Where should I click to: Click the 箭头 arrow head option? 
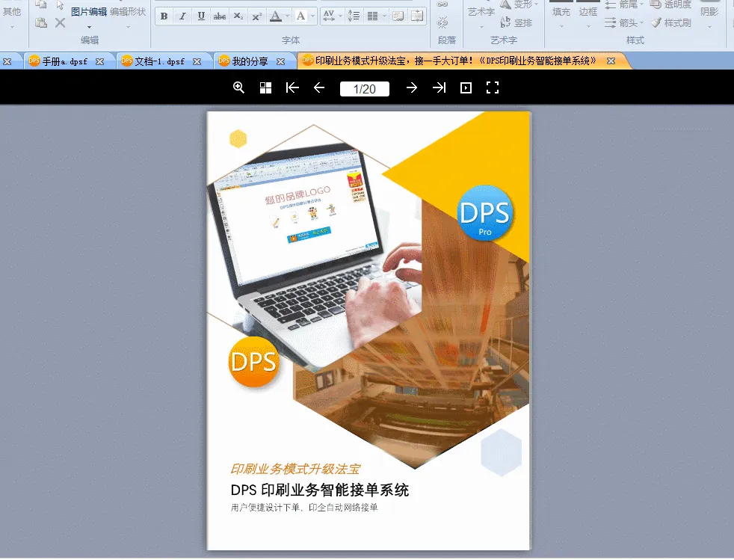623,22
